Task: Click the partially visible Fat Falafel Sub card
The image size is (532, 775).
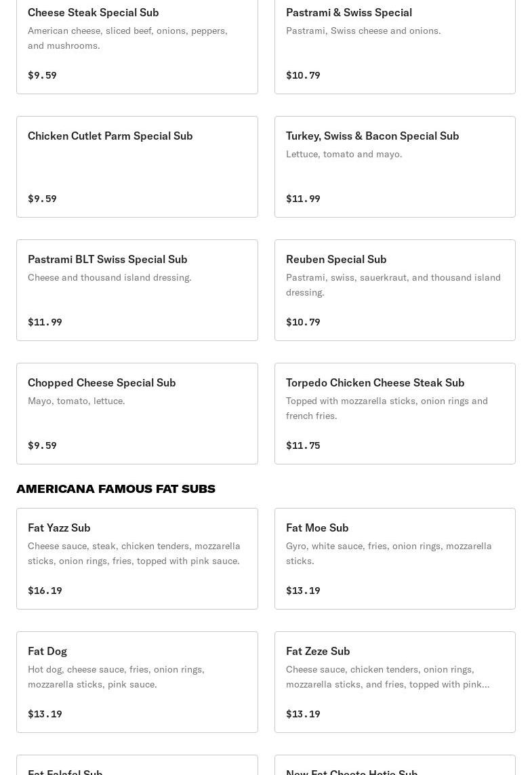Action: click(x=137, y=766)
